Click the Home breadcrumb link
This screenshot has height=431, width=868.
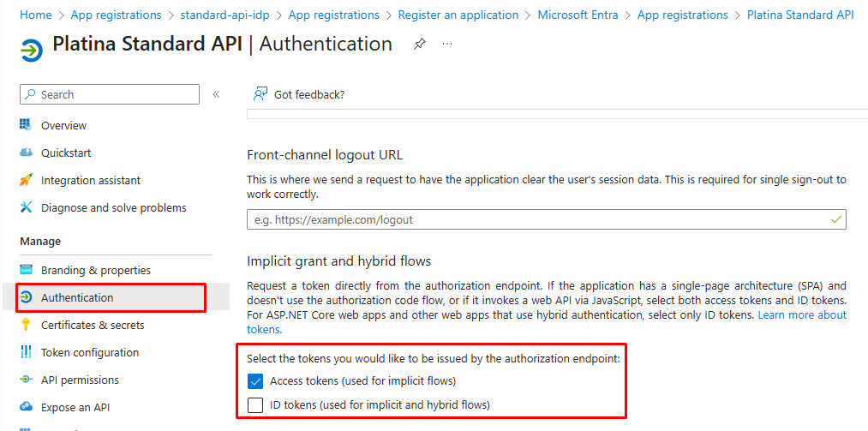(x=35, y=15)
